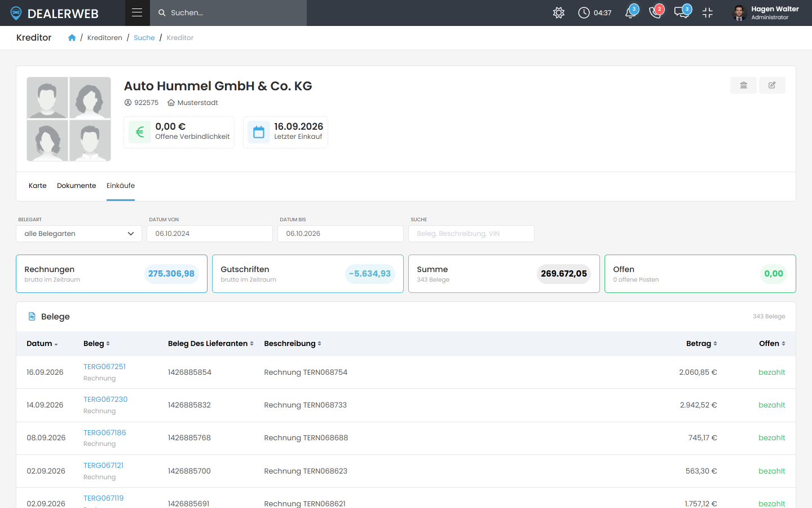
Task: Click the DEALERWEB logo
Action: pyautogui.click(x=55, y=13)
